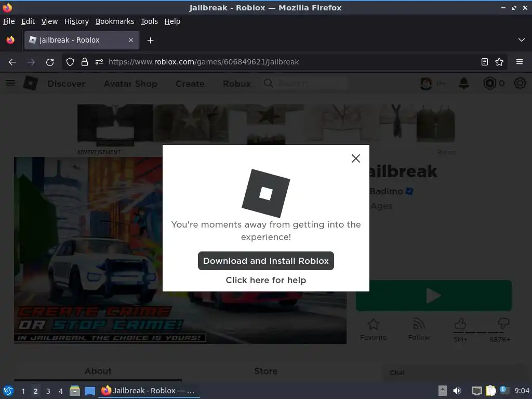Open Roblox side navigation hamburger

click(10, 83)
